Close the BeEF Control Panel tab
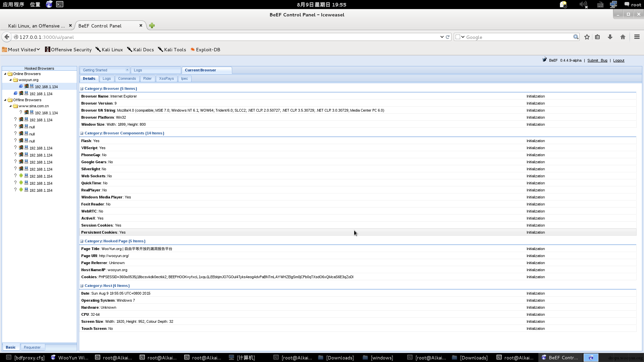The height and width of the screenshot is (362, 644). coord(141,25)
